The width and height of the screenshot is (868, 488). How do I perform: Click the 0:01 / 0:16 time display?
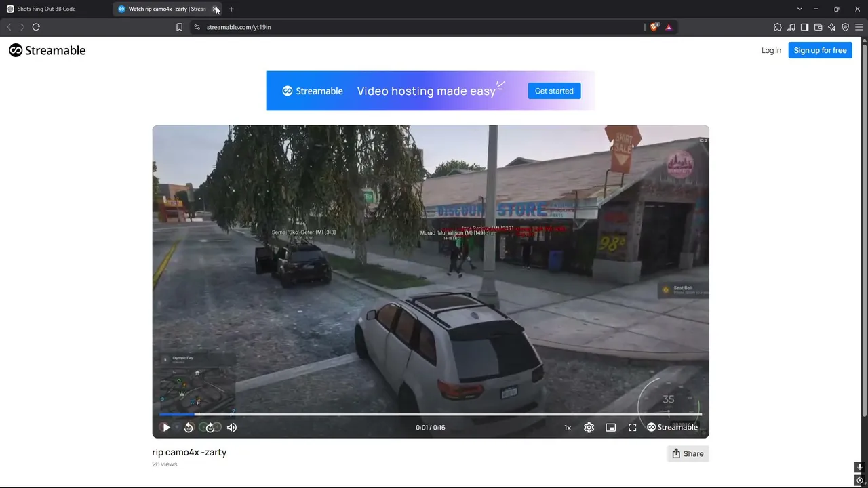pos(431,428)
